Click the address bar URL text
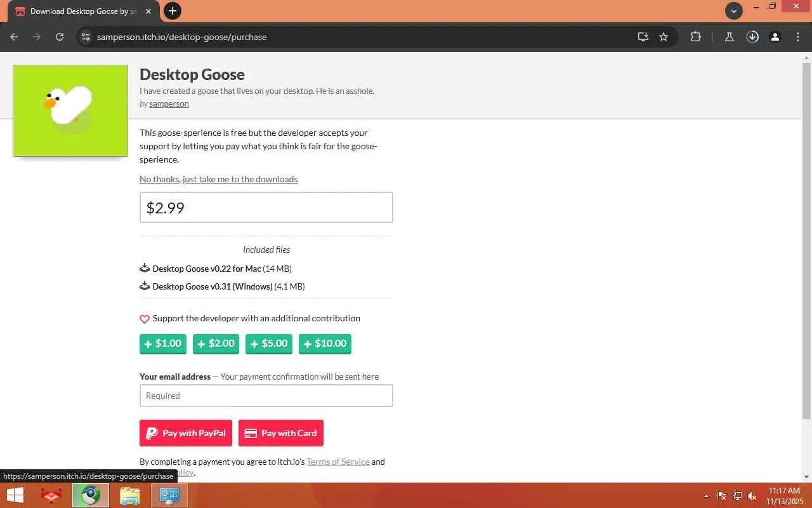The width and height of the screenshot is (812, 508). pos(181,37)
